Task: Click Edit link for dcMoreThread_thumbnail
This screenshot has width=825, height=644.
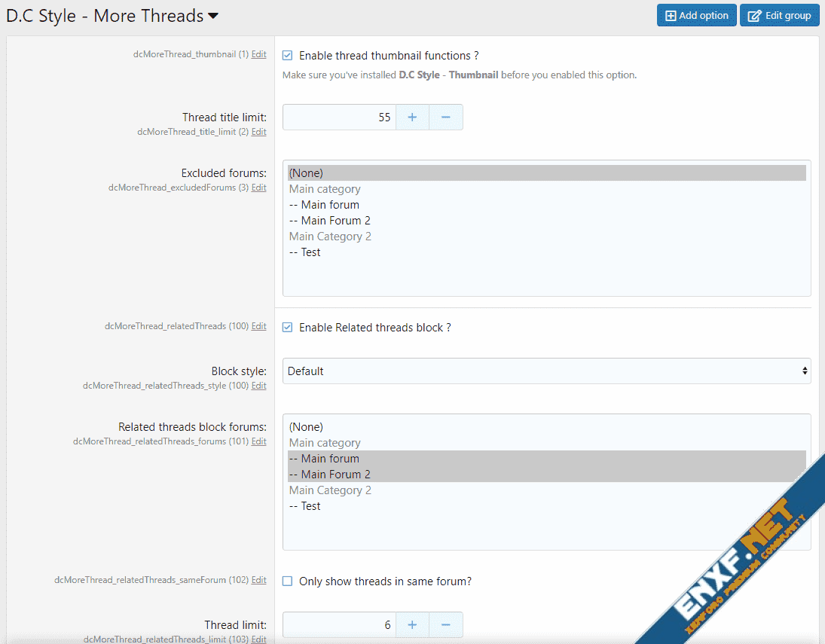Action: (x=258, y=54)
